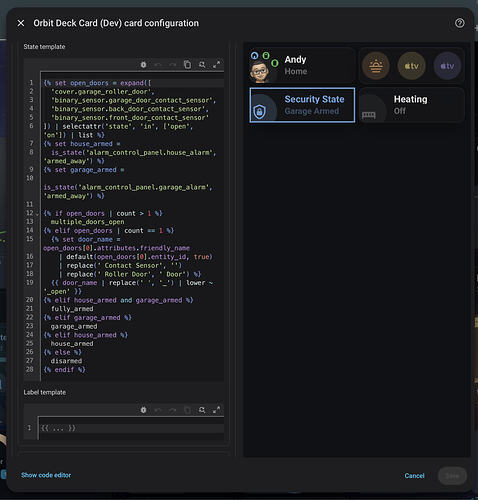The width and height of the screenshot is (478, 500).
Task: Click the '{% endif %}' line
Action: 64,370
